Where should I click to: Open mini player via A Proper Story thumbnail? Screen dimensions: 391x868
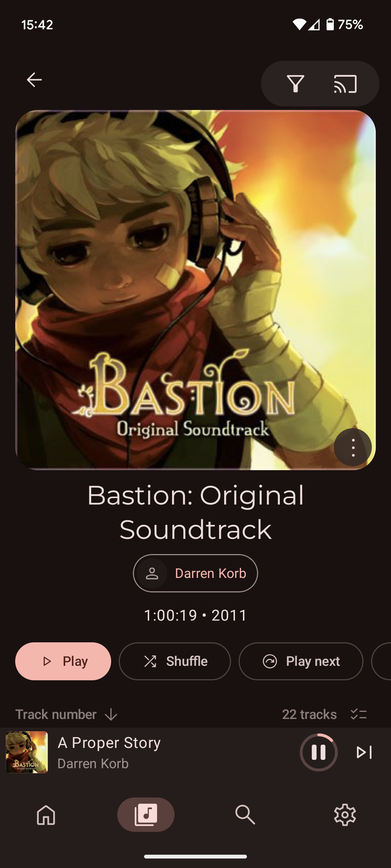tap(27, 752)
